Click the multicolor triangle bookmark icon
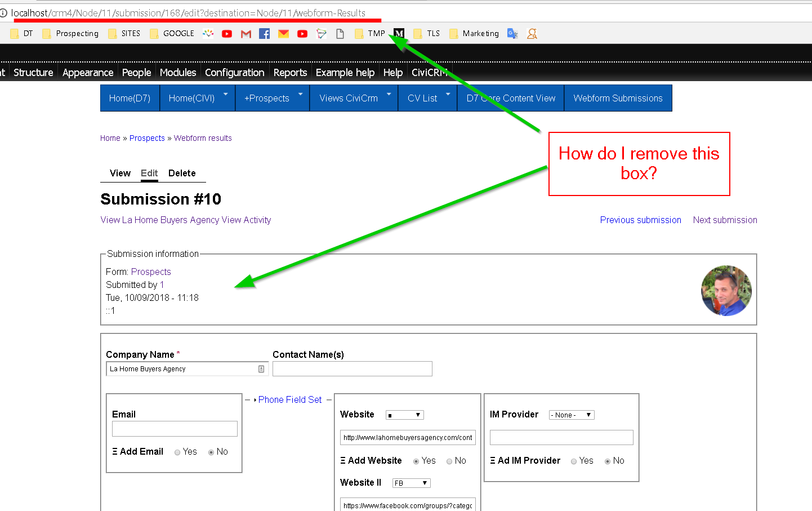 (x=322, y=34)
